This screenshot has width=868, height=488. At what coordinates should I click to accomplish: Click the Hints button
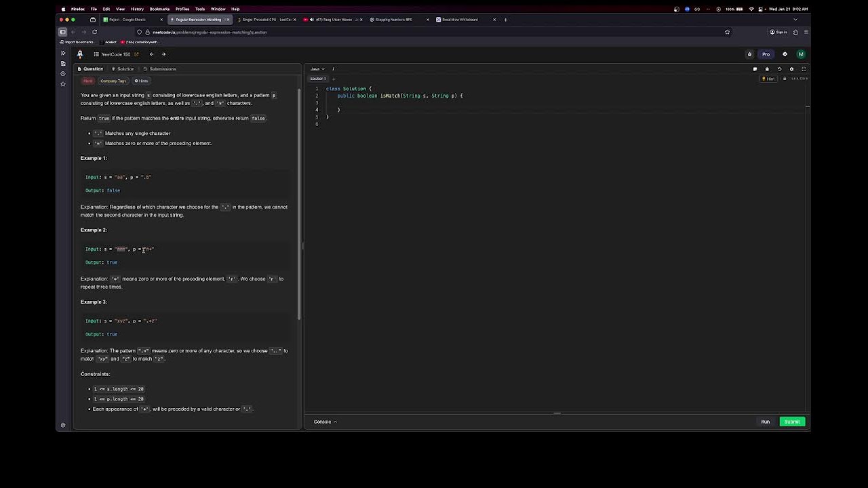[141, 81]
